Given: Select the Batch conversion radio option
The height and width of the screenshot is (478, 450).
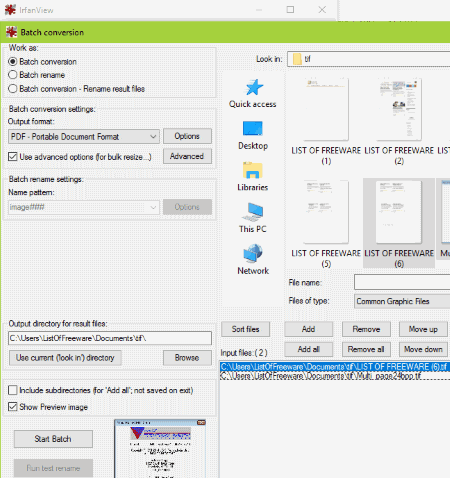Looking at the screenshot, I should 13,62.
